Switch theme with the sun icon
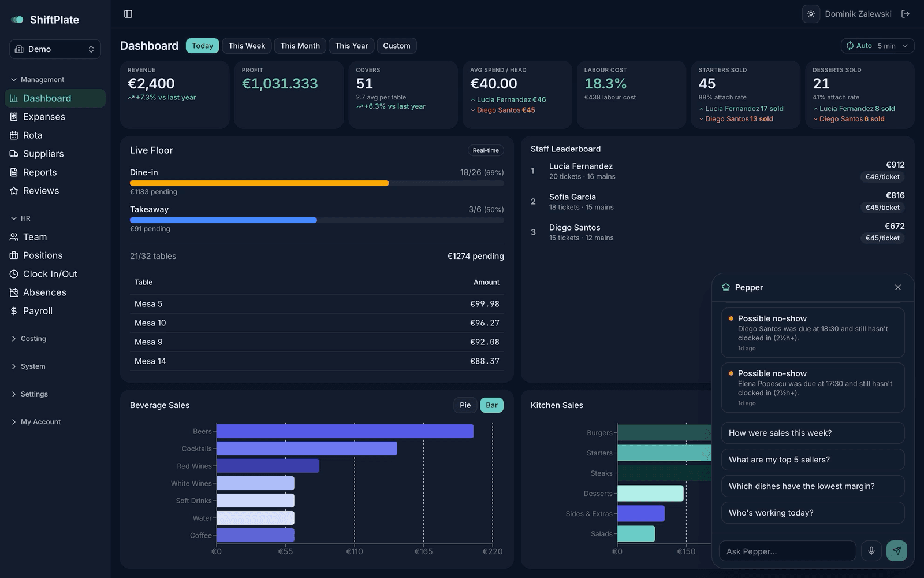924x578 pixels. click(811, 14)
